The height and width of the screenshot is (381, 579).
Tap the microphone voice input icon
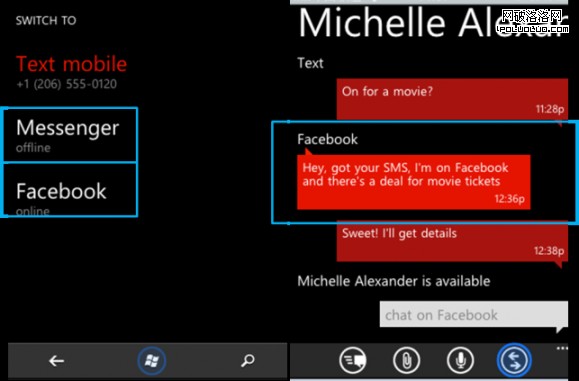460,360
